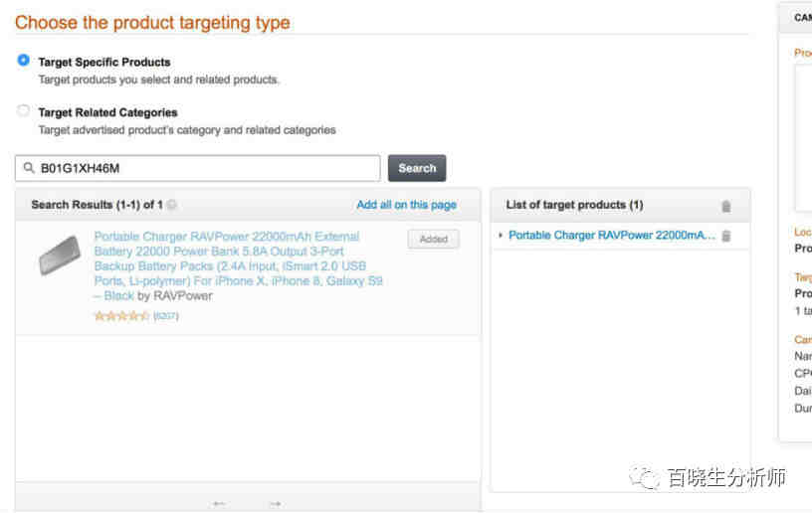Click the grayed Added button
Image resolution: width=812 pixels, height=513 pixels.
point(434,239)
